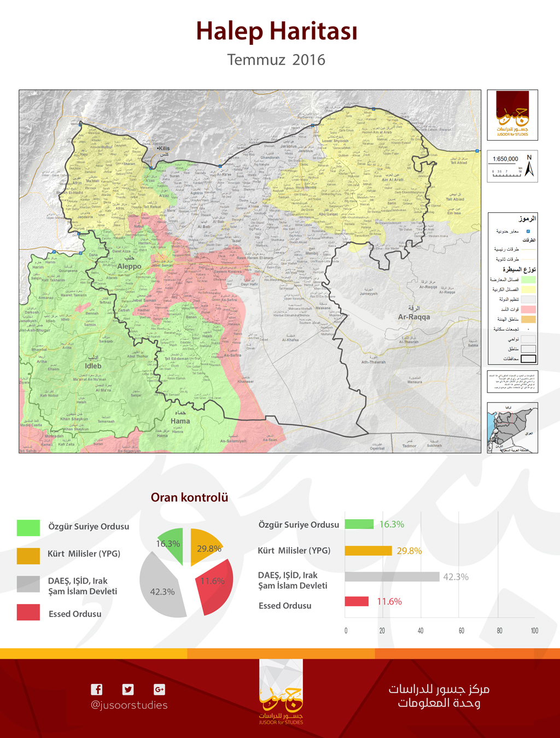The height and width of the screenshot is (738, 560).
Task: Click the red 11.6% pie slice
Action: click(214, 587)
